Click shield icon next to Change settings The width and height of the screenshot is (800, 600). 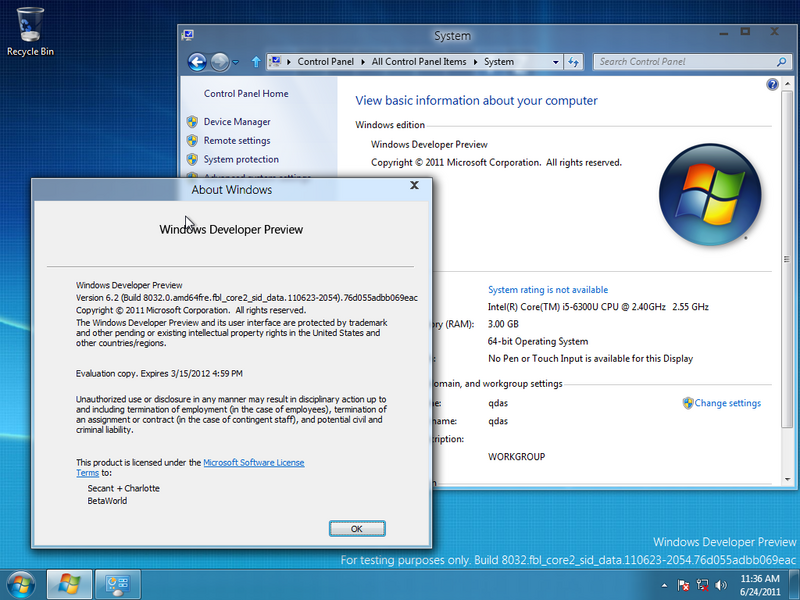click(688, 403)
